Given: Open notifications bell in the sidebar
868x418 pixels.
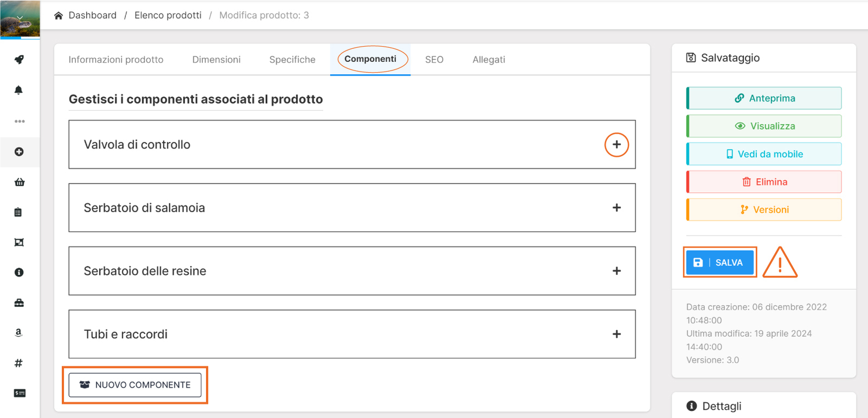Looking at the screenshot, I should pyautogui.click(x=19, y=90).
